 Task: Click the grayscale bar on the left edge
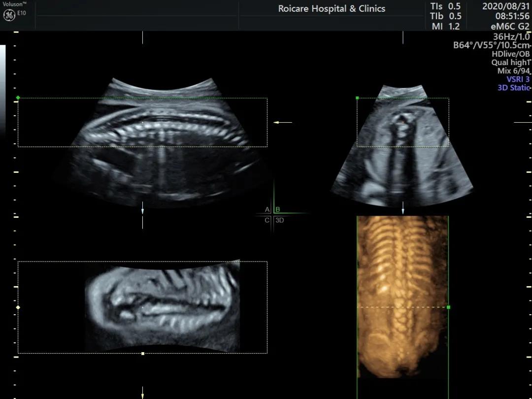coord(2,89)
